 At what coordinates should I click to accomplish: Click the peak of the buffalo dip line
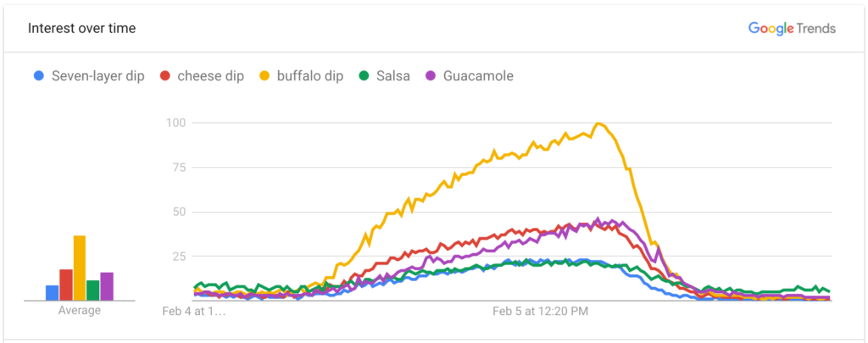click(x=598, y=124)
